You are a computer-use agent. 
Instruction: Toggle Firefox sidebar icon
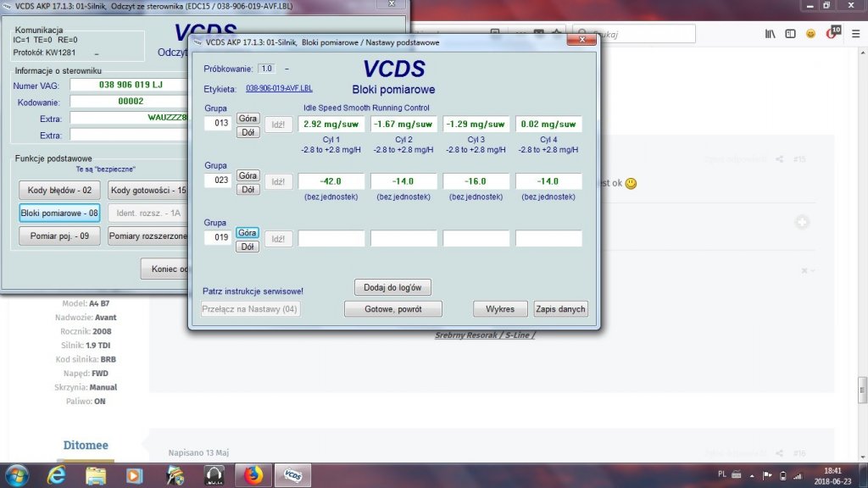click(x=790, y=34)
